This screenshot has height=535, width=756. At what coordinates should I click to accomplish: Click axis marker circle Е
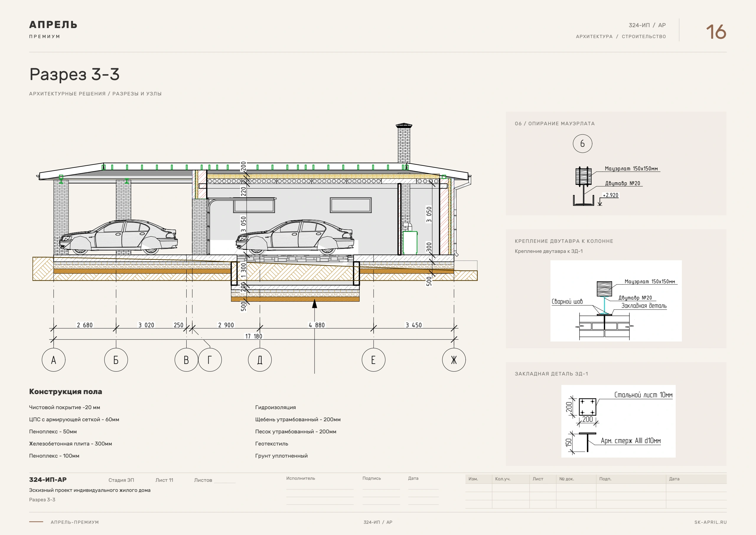(373, 360)
